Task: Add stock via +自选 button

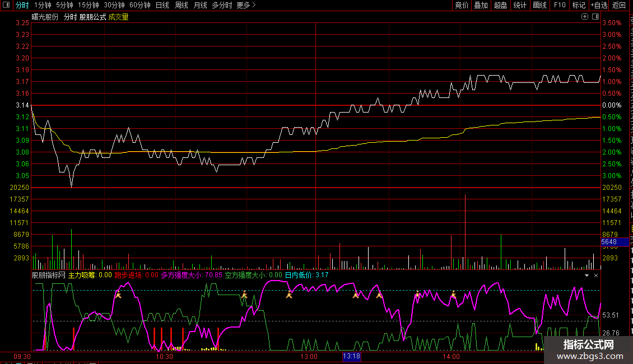Action: [x=599, y=5]
